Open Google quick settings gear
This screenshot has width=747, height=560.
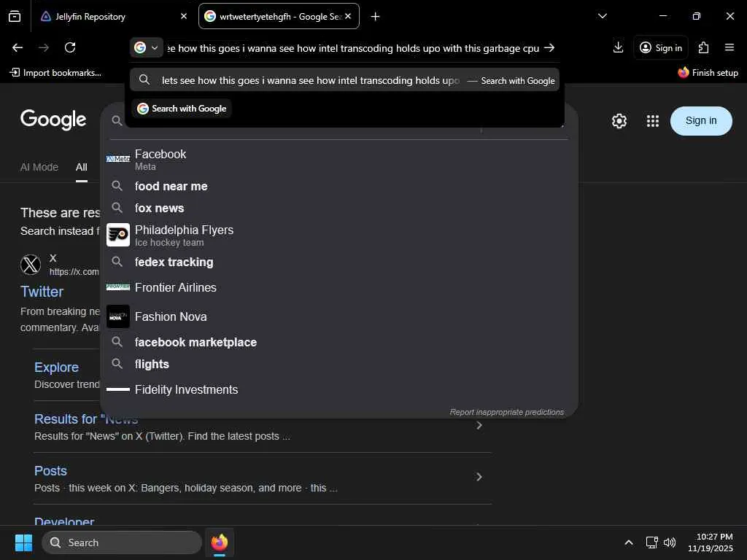point(619,121)
